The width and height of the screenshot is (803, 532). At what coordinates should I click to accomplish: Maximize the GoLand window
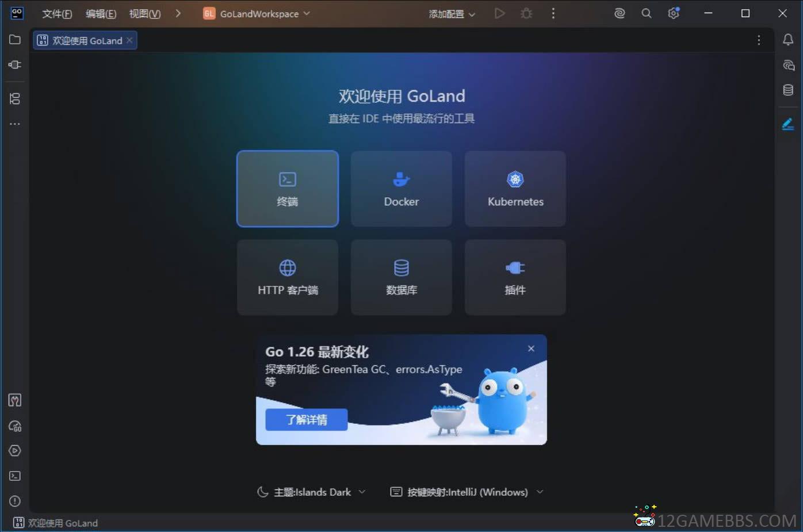745,13
